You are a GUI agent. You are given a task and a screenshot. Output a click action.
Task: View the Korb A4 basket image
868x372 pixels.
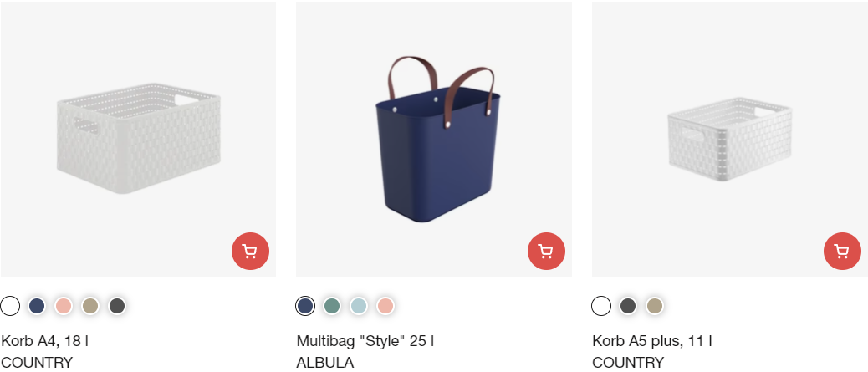click(x=138, y=139)
